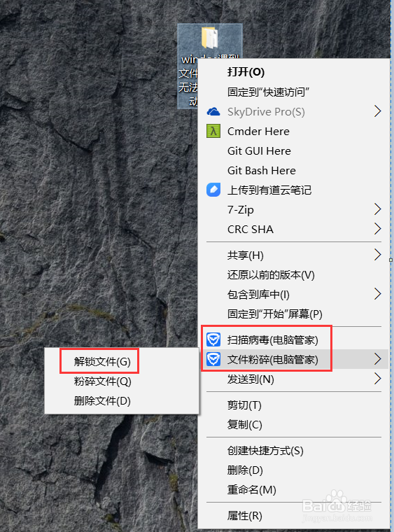Open the folder with 打开(O)
The image size is (394, 532).
pyautogui.click(x=246, y=72)
